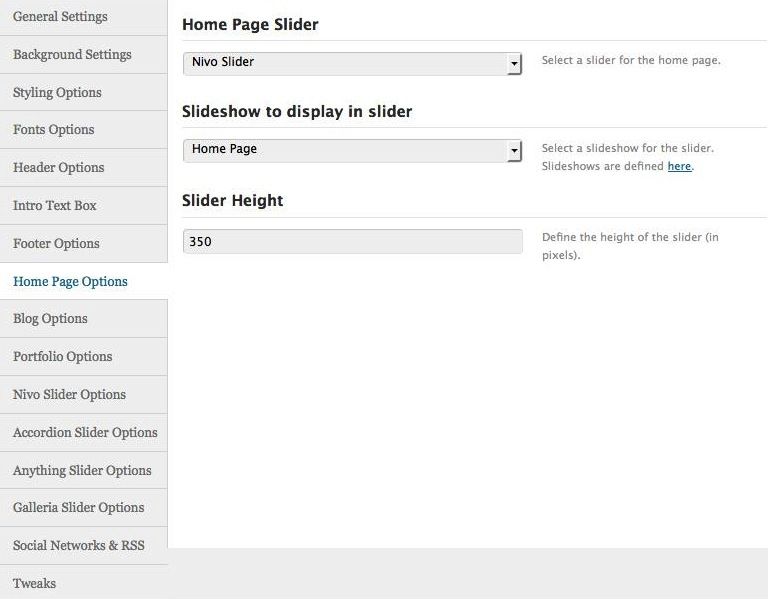Open Anything Slider Options
The height and width of the screenshot is (599, 768).
tap(82, 471)
